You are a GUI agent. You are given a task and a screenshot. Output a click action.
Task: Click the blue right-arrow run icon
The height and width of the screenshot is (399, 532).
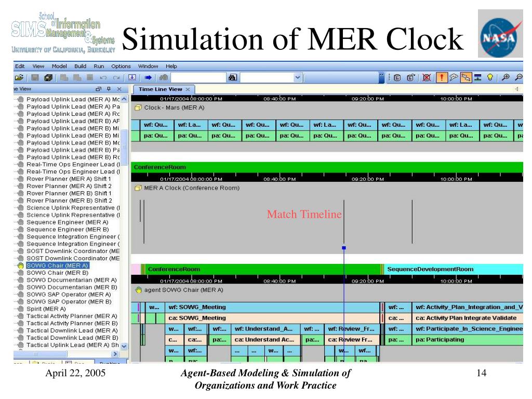click(x=148, y=78)
